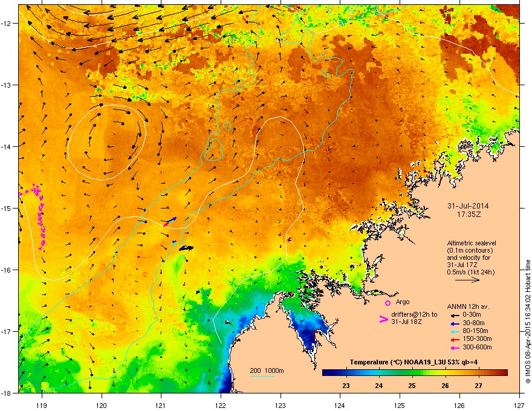Click the '0-30m' depth label
The width and height of the screenshot is (532, 411).
coord(472,315)
